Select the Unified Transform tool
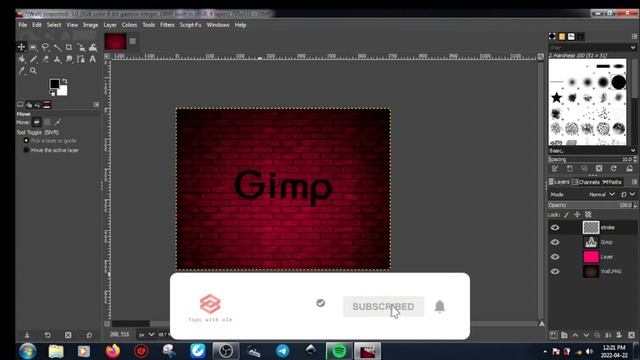 (81, 47)
